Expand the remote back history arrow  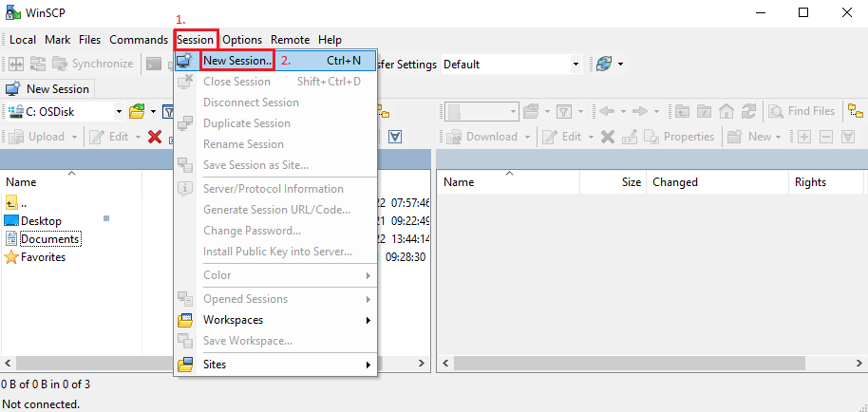623,112
